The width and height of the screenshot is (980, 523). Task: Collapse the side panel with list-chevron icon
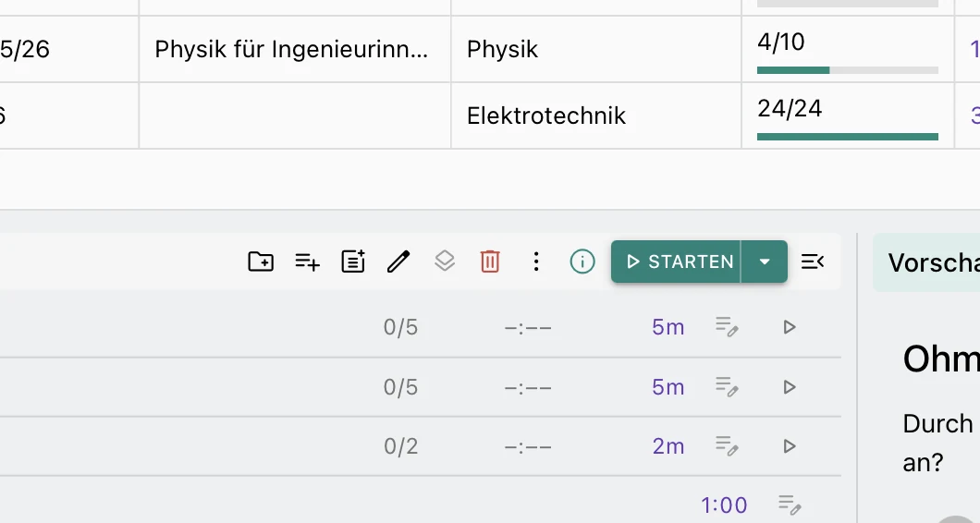pos(813,261)
